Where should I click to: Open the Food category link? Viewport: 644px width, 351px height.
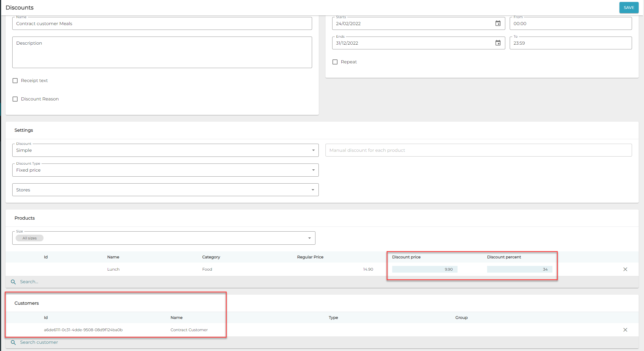click(x=207, y=269)
